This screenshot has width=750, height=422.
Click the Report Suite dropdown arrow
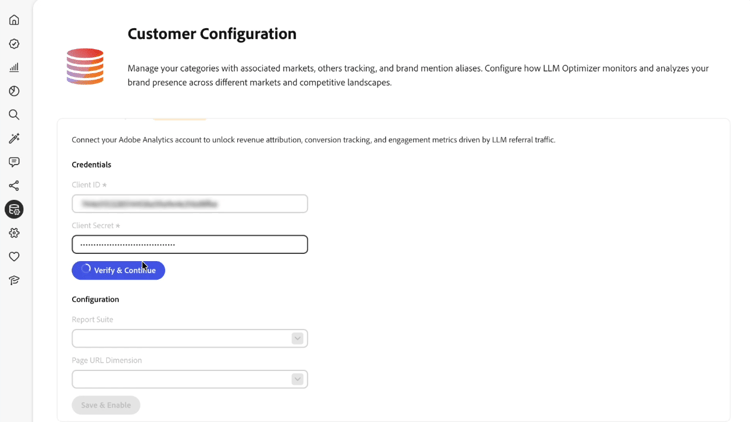point(297,339)
